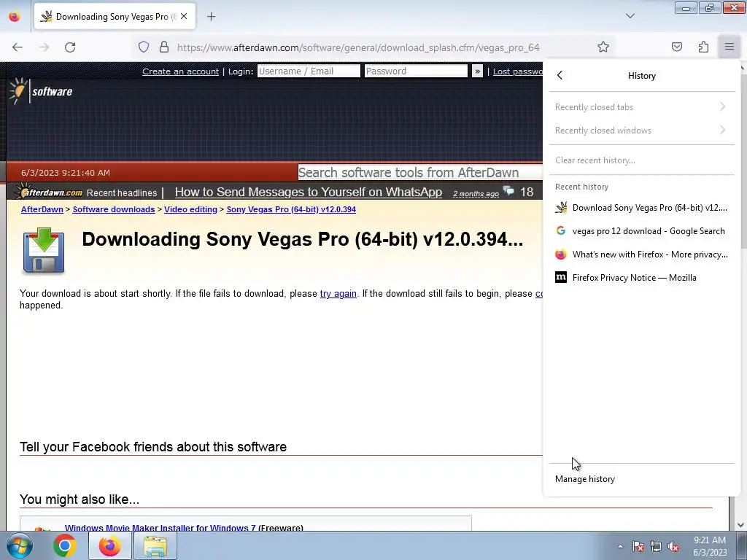747x560 pixels.
Task: Click the try again download link
Action: [338, 293]
